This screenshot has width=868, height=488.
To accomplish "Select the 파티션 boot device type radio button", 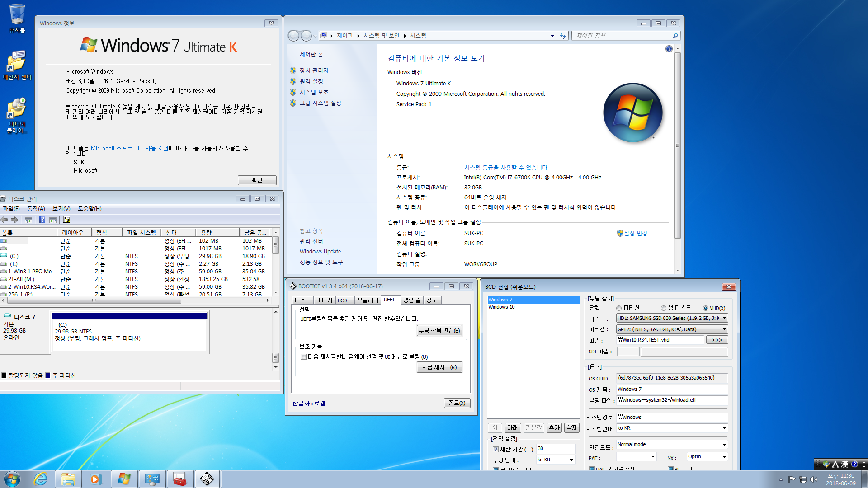I will (x=619, y=308).
